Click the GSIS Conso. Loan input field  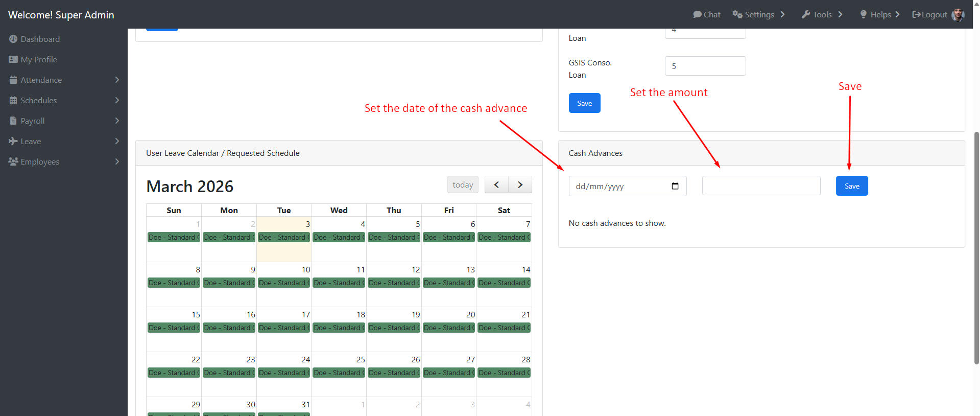[705, 66]
